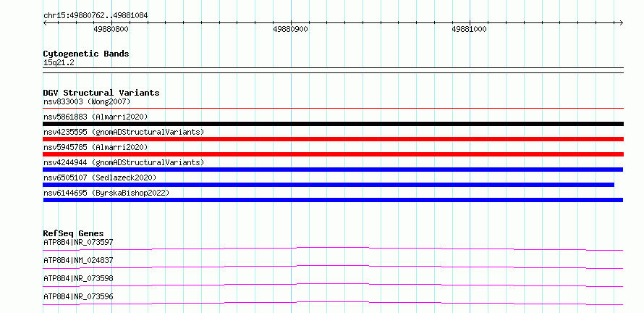
Task: Click the magenta ATP8B4|NR_073598 gene line
Action: (x=333, y=285)
